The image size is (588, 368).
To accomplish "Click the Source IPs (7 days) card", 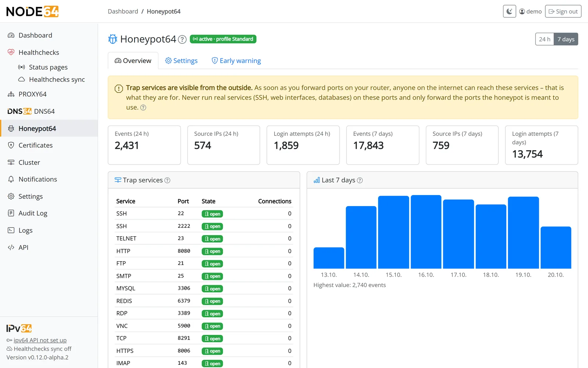I will point(462,145).
